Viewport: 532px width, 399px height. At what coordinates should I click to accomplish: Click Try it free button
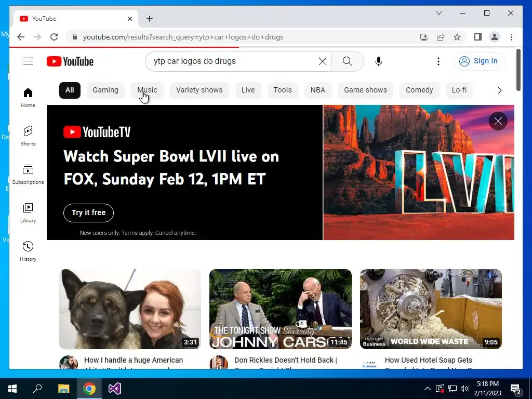pyautogui.click(x=88, y=212)
